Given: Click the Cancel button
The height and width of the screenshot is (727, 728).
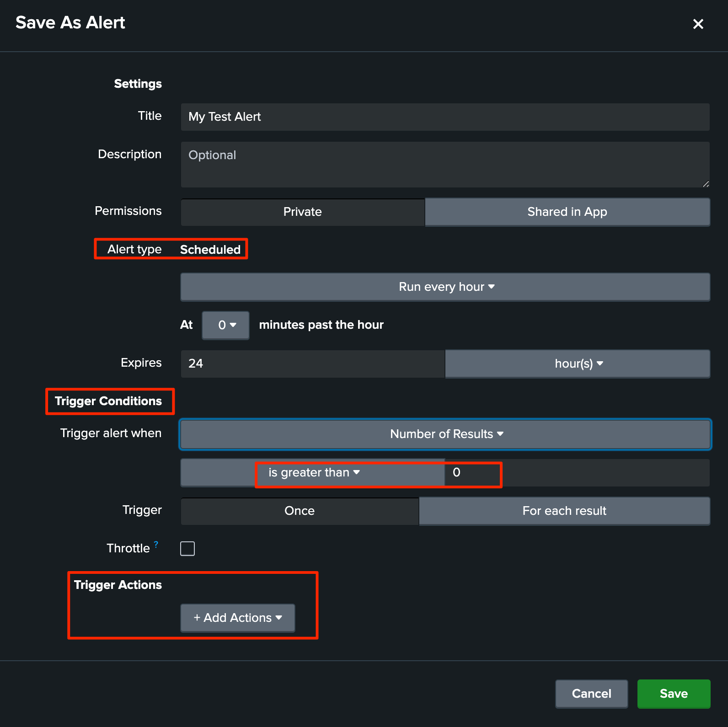Looking at the screenshot, I should (591, 694).
